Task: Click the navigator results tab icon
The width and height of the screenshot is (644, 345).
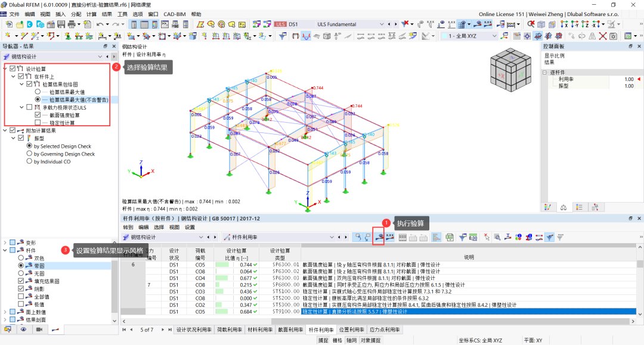Action: [55, 330]
